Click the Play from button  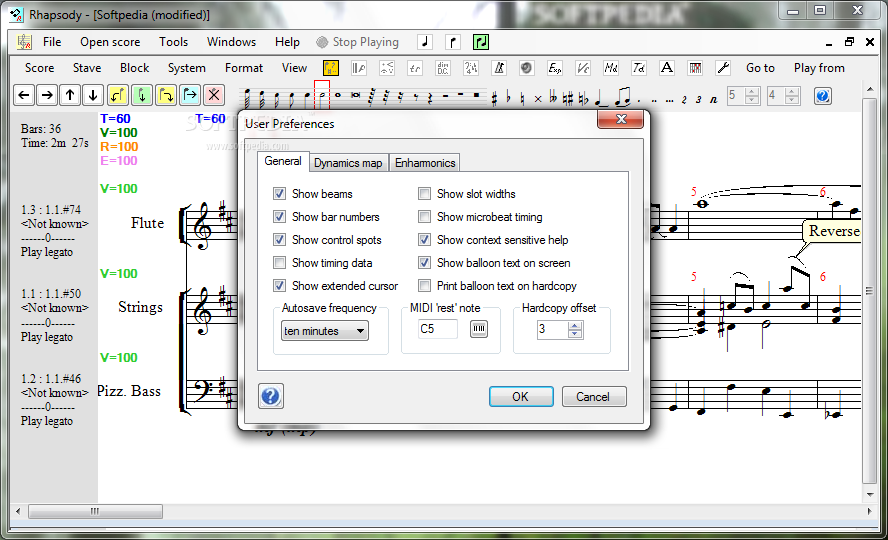(x=819, y=68)
